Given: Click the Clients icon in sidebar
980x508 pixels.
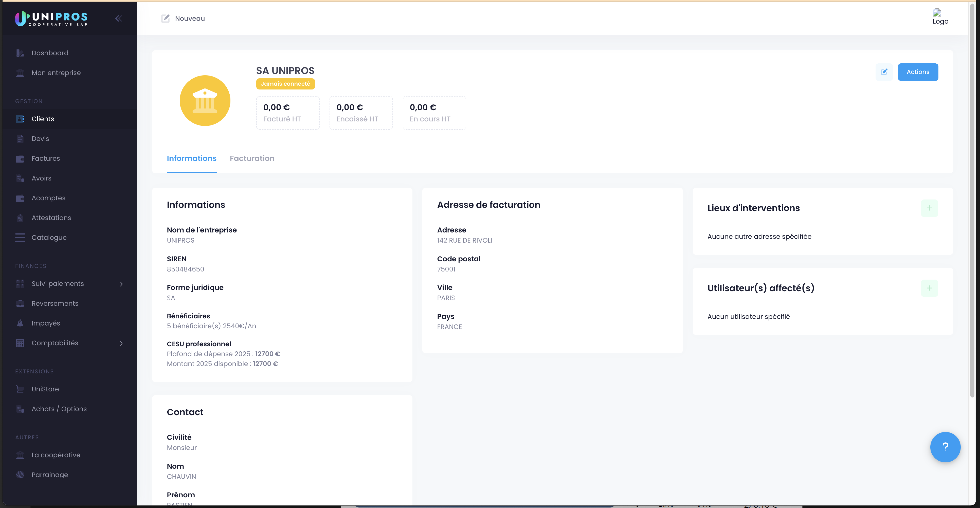Looking at the screenshot, I should click(20, 119).
